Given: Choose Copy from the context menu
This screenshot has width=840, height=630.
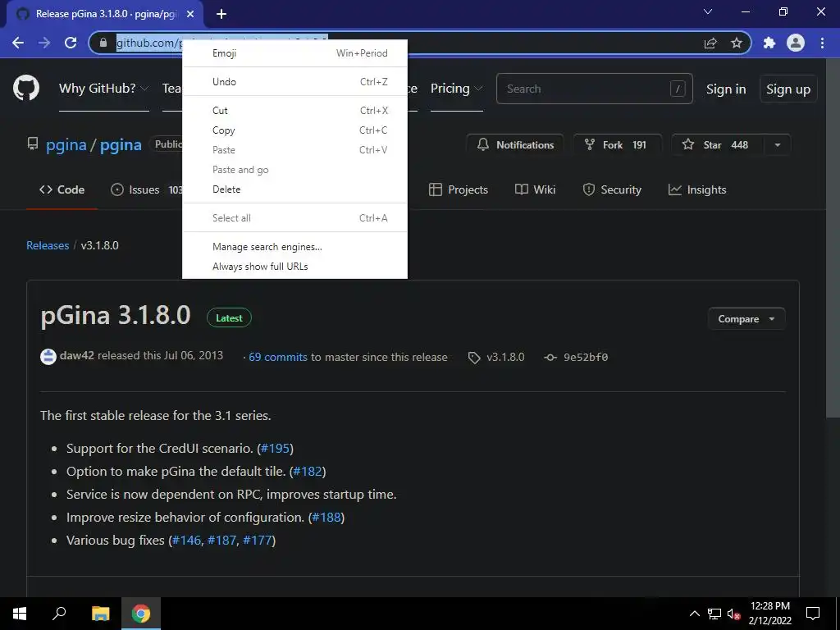Looking at the screenshot, I should (294, 130).
